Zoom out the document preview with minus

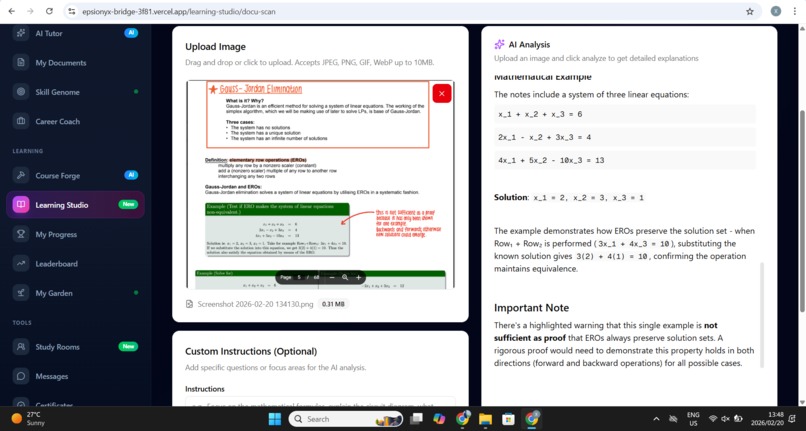332,277
